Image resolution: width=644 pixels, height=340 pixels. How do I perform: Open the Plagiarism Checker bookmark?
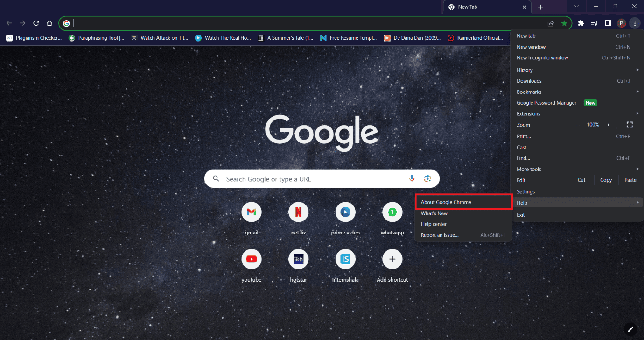tap(34, 38)
